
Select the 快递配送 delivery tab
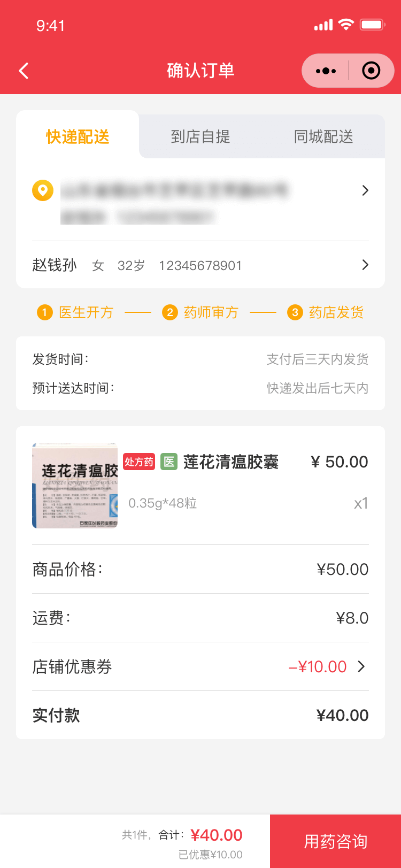tap(78, 137)
